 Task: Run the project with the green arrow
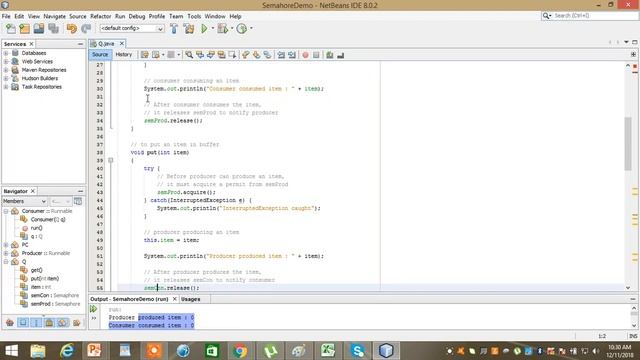(204, 29)
